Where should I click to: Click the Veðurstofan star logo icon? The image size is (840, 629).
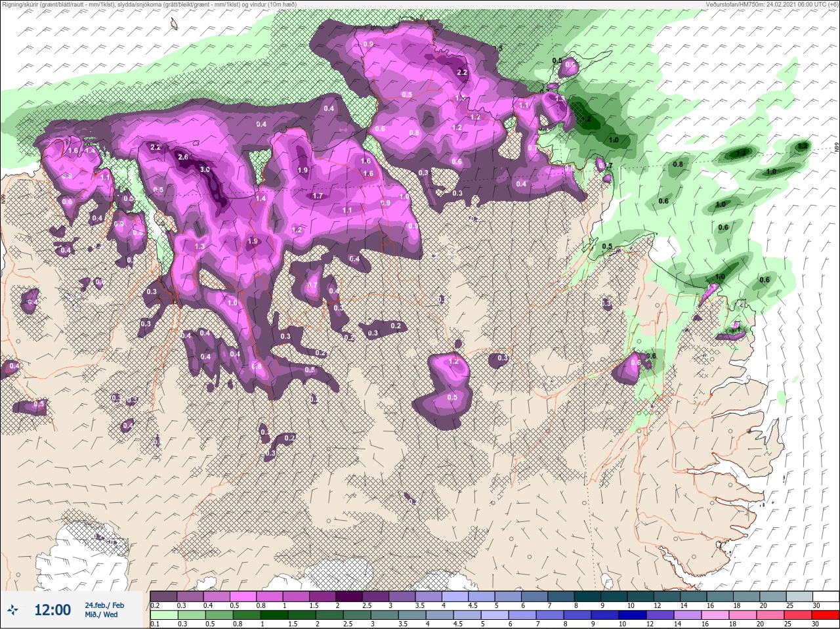point(12,610)
